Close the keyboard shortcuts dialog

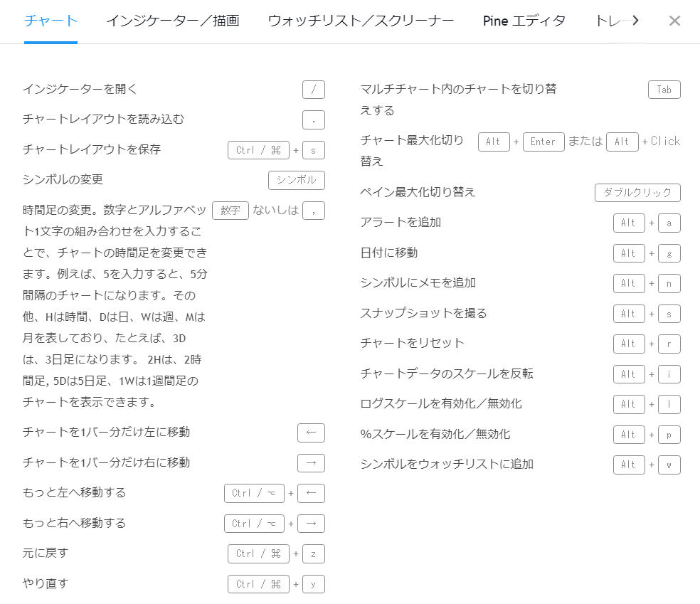click(674, 21)
